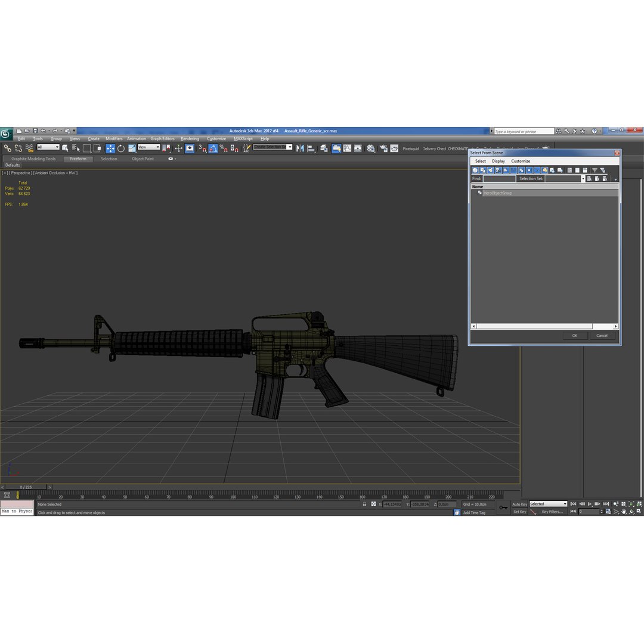Activate the Select Object arrow tool
Viewport: 644px width, 644px height.
click(65, 148)
